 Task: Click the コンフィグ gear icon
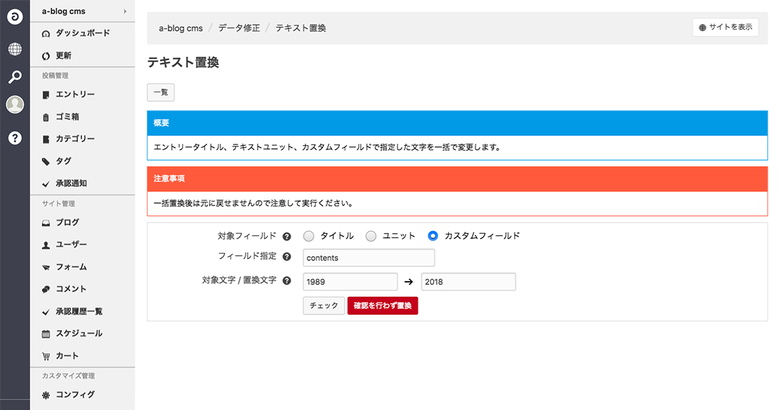point(46,395)
